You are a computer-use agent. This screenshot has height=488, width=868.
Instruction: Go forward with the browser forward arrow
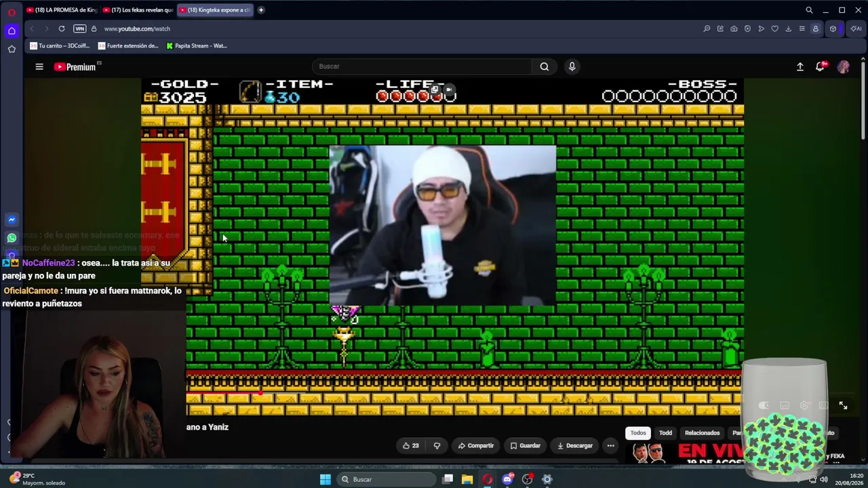pyautogui.click(x=46, y=28)
